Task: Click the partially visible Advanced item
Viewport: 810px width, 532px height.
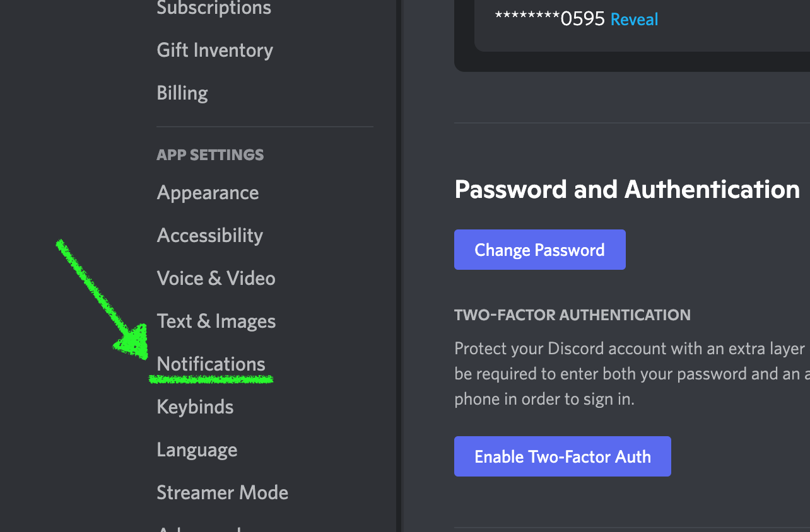Action: coord(199,528)
